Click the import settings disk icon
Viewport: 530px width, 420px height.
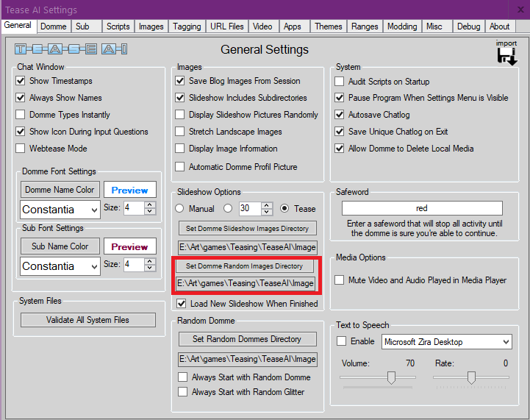pos(506,56)
